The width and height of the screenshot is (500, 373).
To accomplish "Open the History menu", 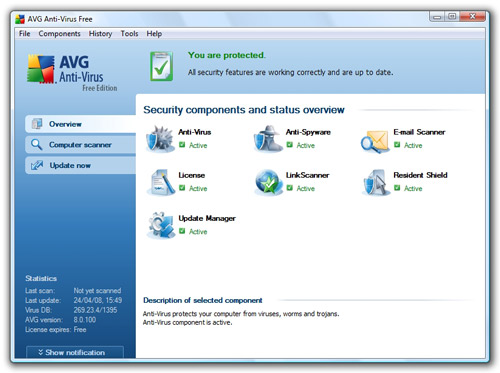I will 100,34.
